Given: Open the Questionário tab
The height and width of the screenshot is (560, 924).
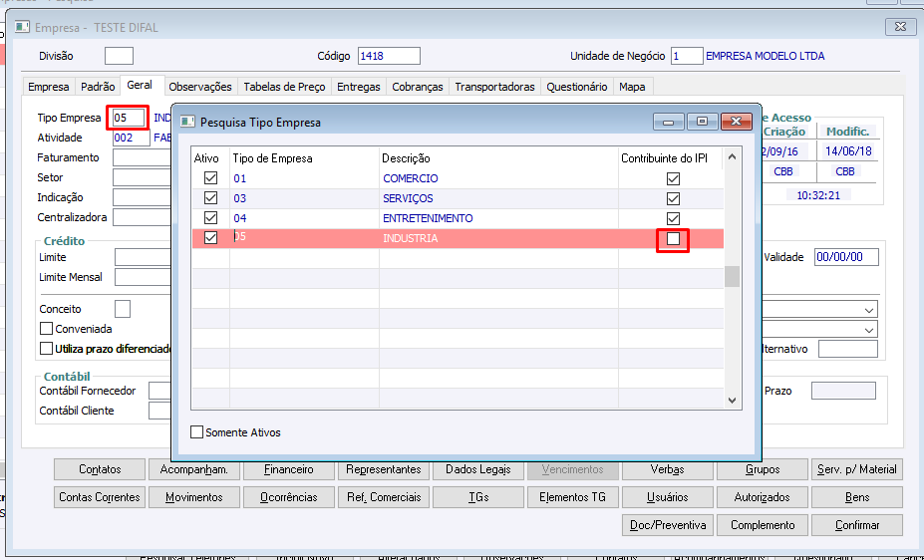Looking at the screenshot, I should tap(577, 87).
